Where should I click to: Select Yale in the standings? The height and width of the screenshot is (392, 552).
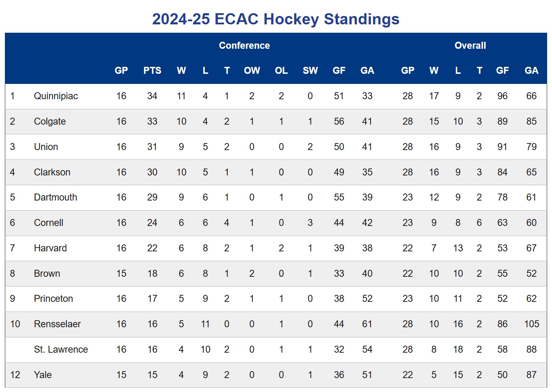click(x=43, y=375)
